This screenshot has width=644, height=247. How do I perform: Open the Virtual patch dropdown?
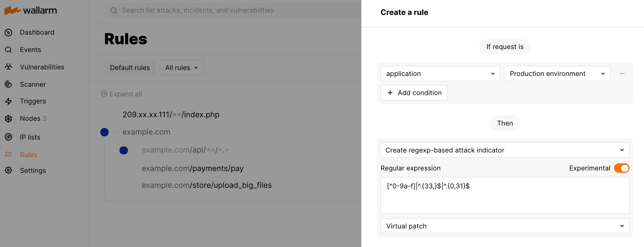click(505, 226)
